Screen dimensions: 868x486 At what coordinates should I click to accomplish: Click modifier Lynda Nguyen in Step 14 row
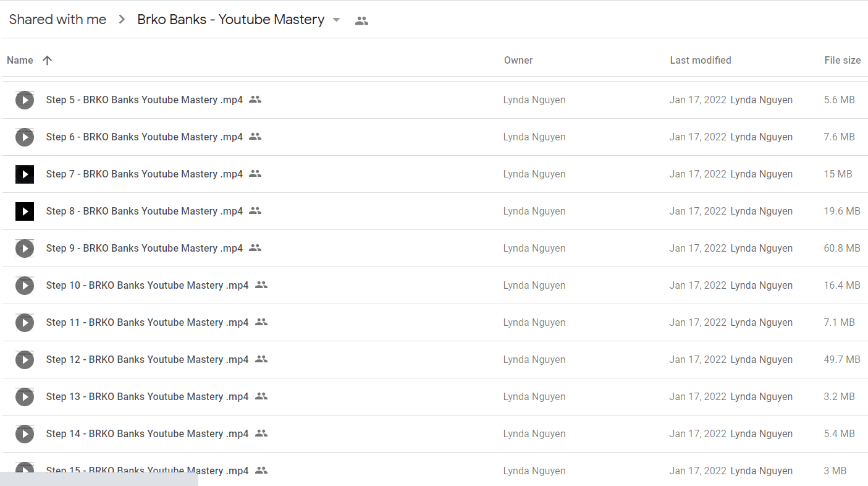(761, 433)
